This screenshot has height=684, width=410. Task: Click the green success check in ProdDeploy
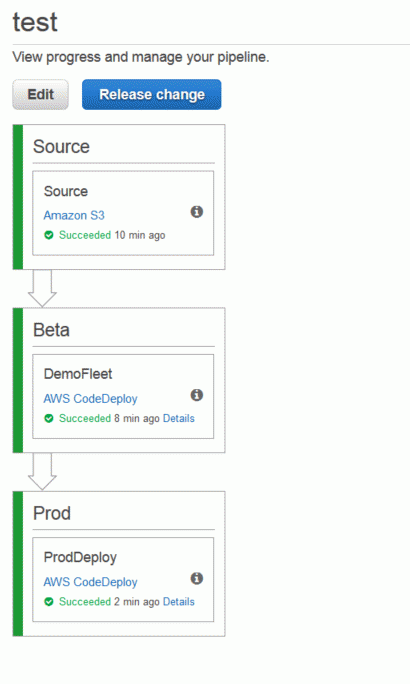tap(49, 602)
